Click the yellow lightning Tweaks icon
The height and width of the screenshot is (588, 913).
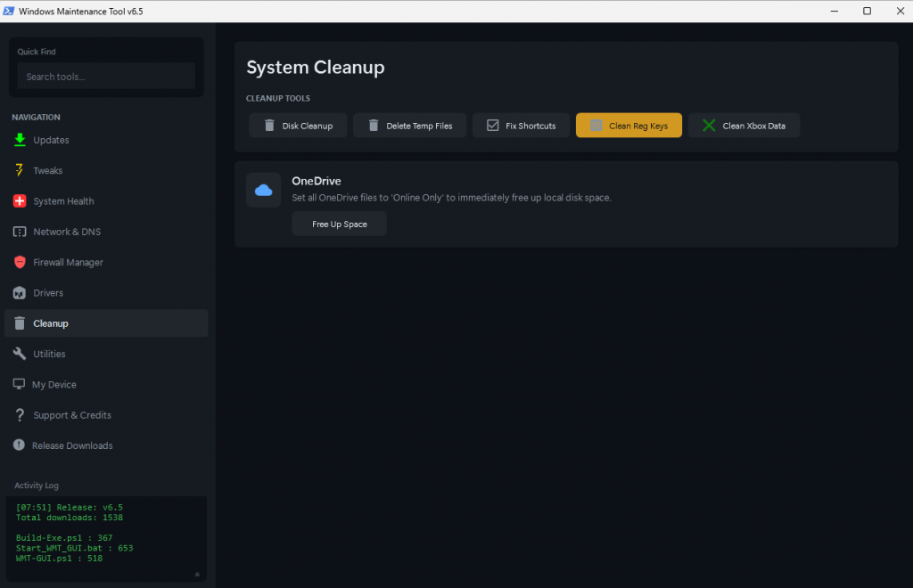click(x=20, y=170)
